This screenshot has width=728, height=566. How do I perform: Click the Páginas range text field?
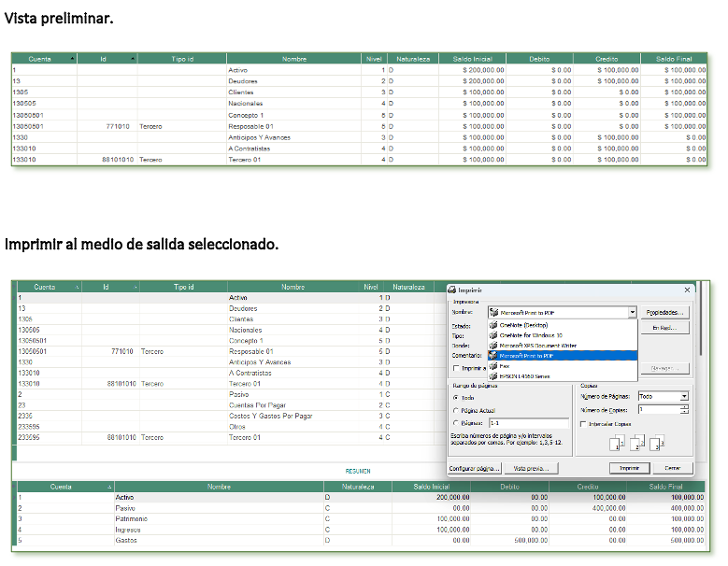click(x=528, y=423)
